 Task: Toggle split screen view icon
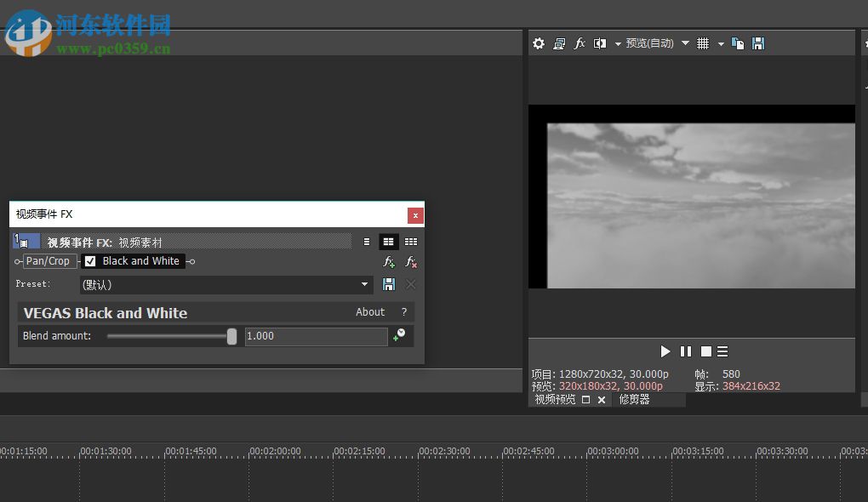tap(600, 43)
